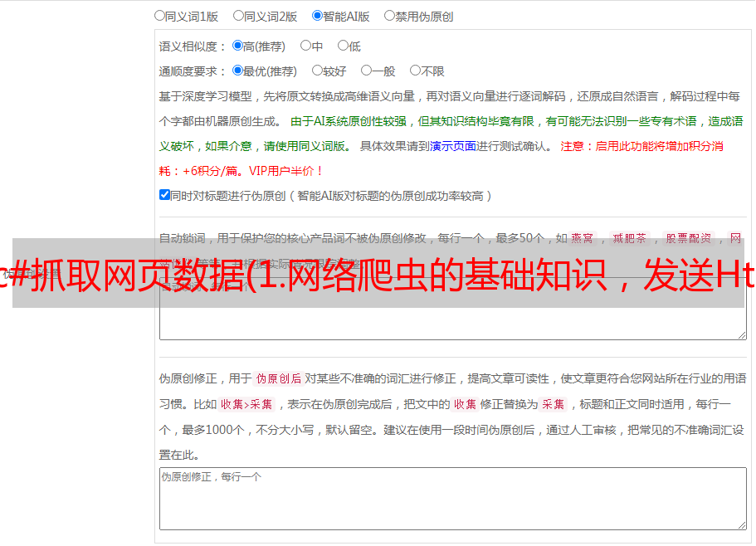Click the 自动锁词 textarea resize handle

742,335
